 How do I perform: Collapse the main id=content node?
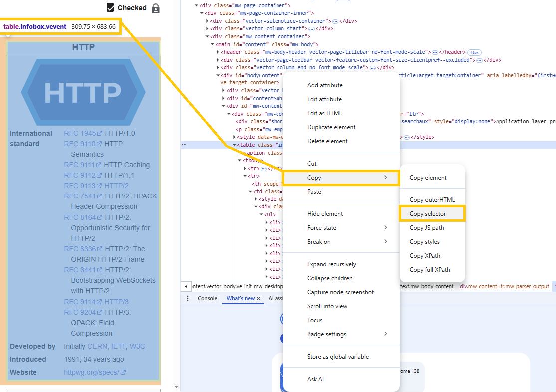click(212, 45)
